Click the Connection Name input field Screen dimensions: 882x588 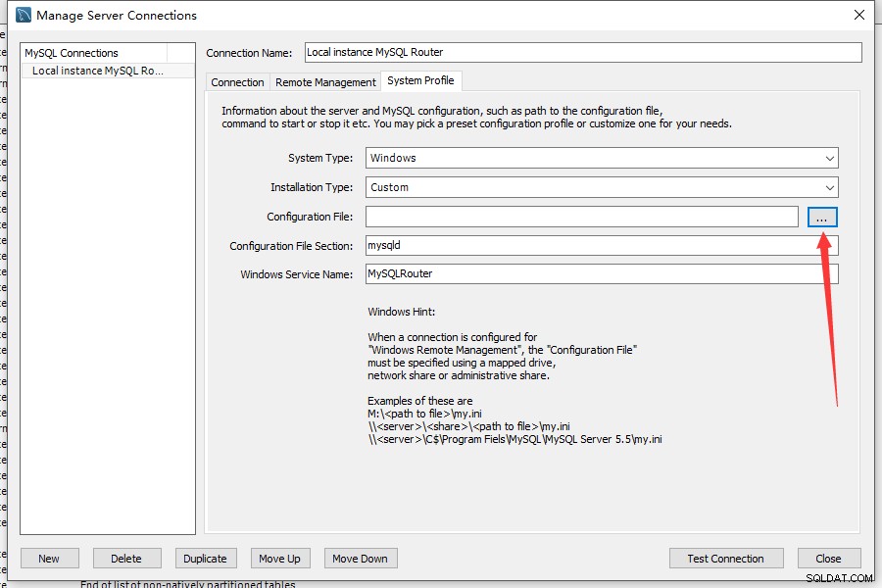[583, 52]
